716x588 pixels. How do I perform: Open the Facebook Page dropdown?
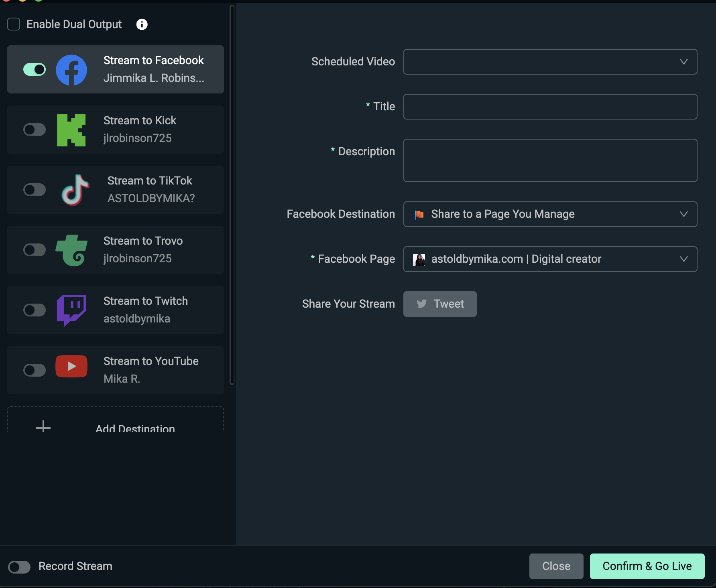(x=550, y=259)
